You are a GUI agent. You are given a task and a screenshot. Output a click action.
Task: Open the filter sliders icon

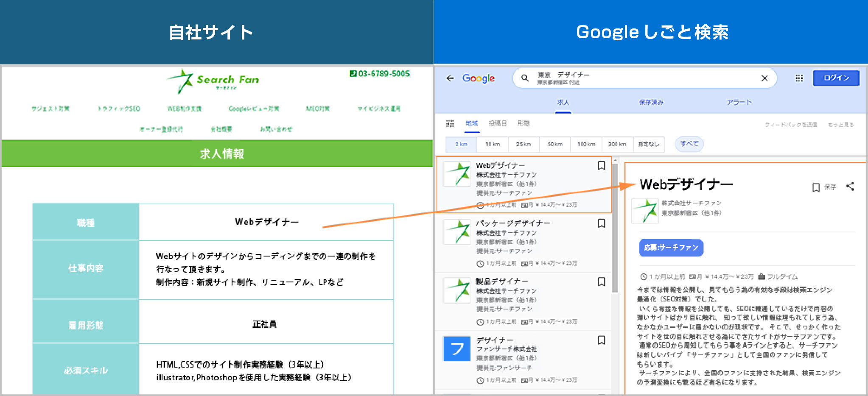point(450,123)
